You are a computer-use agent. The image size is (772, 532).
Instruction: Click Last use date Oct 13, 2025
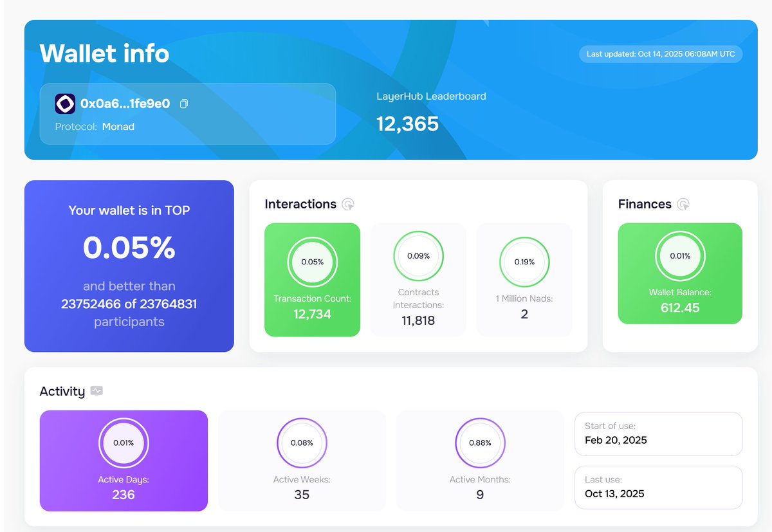(x=614, y=494)
